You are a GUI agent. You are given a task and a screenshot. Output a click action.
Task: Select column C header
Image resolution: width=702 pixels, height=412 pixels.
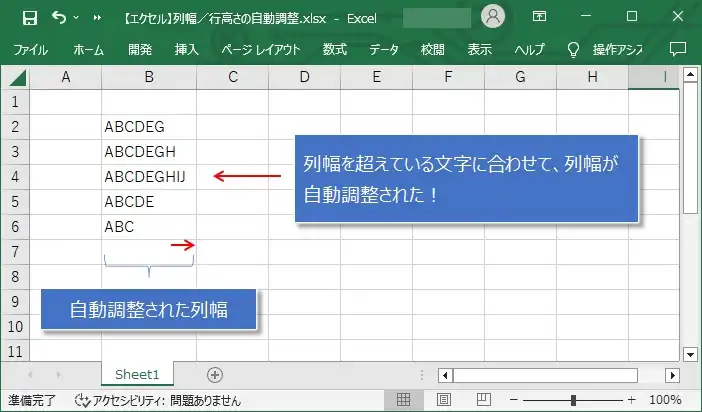pyautogui.click(x=233, y=77)
